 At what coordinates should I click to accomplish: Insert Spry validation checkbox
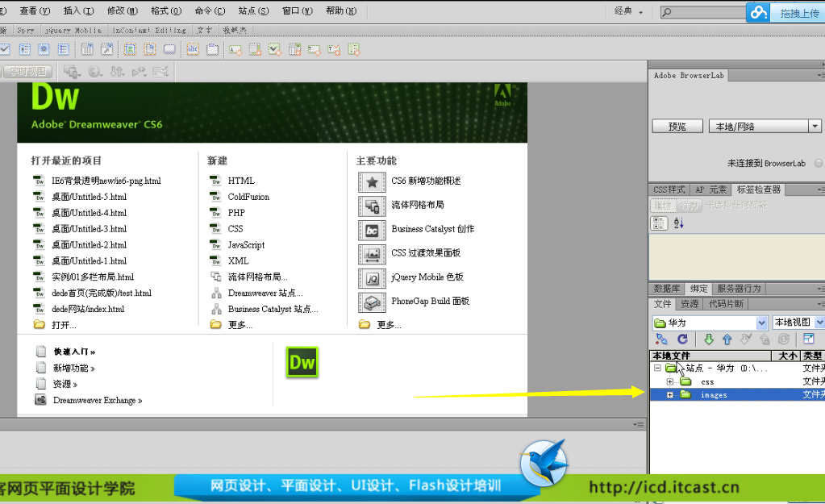(275, 49)
